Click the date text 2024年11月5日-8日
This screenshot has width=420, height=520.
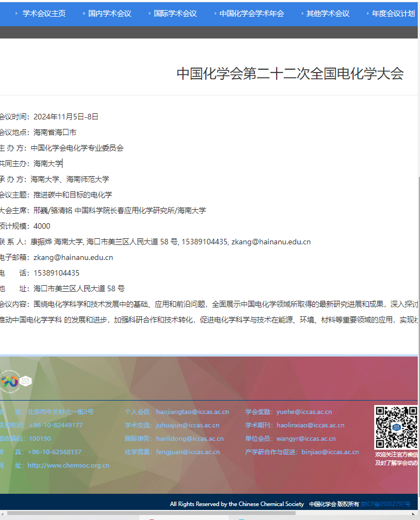click(x=66, y=117)
